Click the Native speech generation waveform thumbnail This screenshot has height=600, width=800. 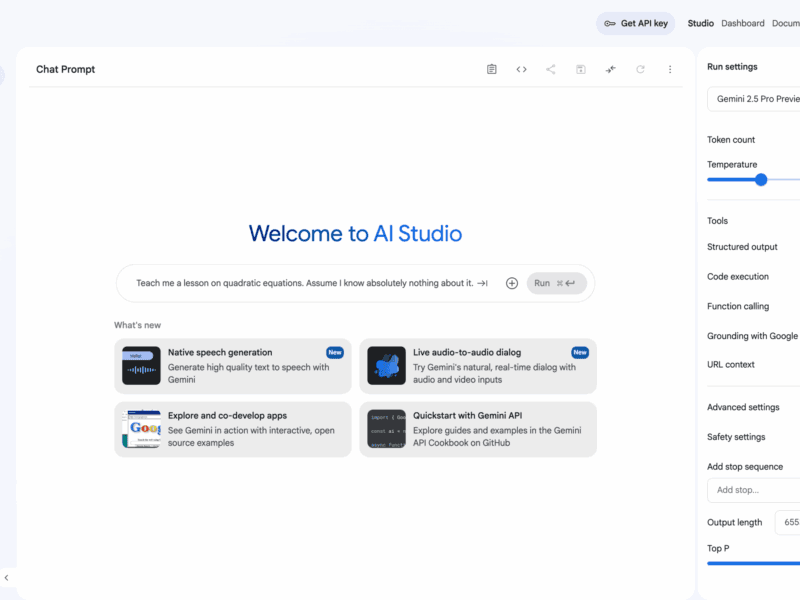point(141,366)
